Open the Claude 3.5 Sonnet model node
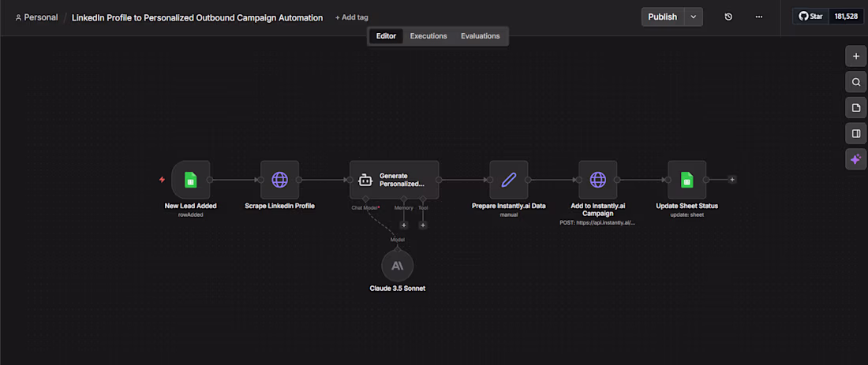The height and width of the screenshot is (365, 868). (x=398, y=266)
